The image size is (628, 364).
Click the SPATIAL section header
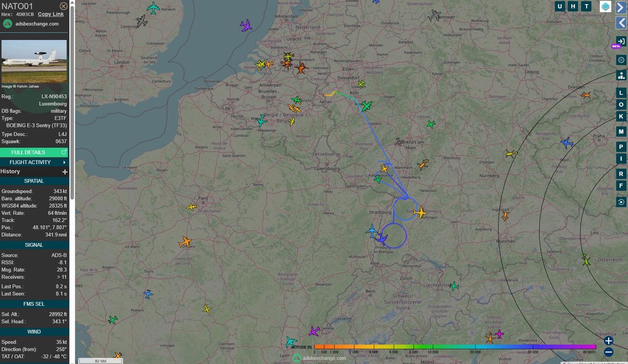(34, 181)
